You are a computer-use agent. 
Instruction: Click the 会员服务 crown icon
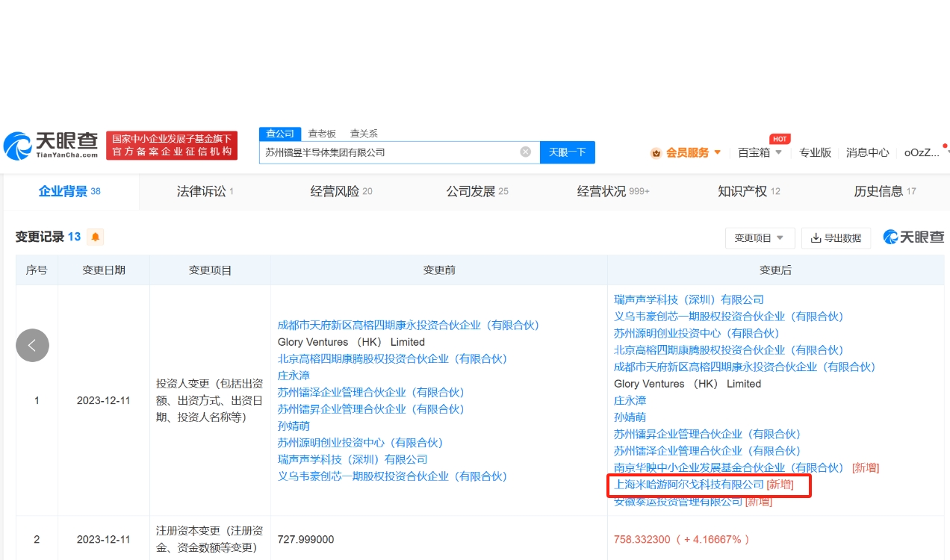pos(656,152)
